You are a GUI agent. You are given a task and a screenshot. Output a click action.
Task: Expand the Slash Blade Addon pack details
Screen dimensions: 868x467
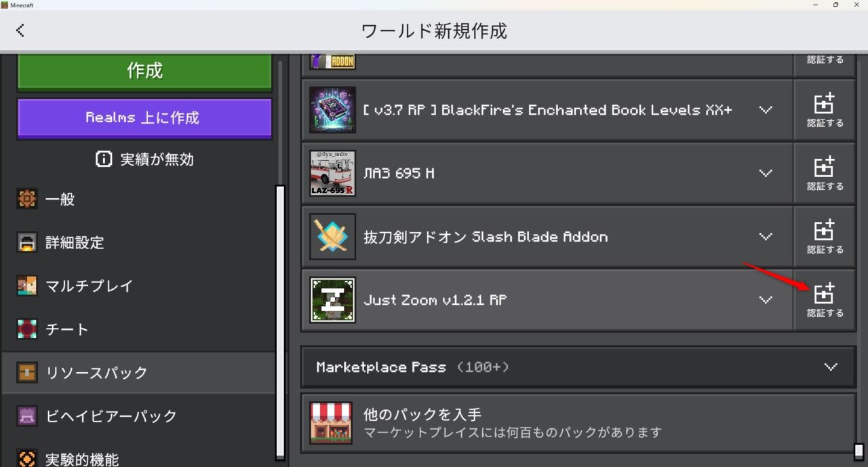[x=766, y=236]
